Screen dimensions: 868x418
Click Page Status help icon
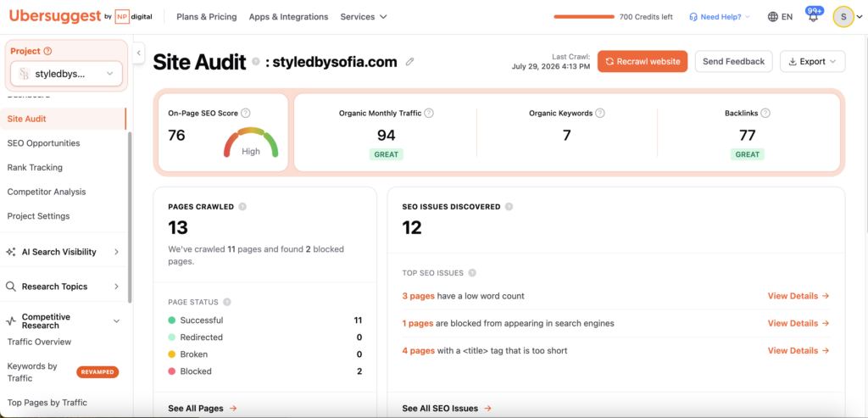pyautogui.click(x=227, y=303)
